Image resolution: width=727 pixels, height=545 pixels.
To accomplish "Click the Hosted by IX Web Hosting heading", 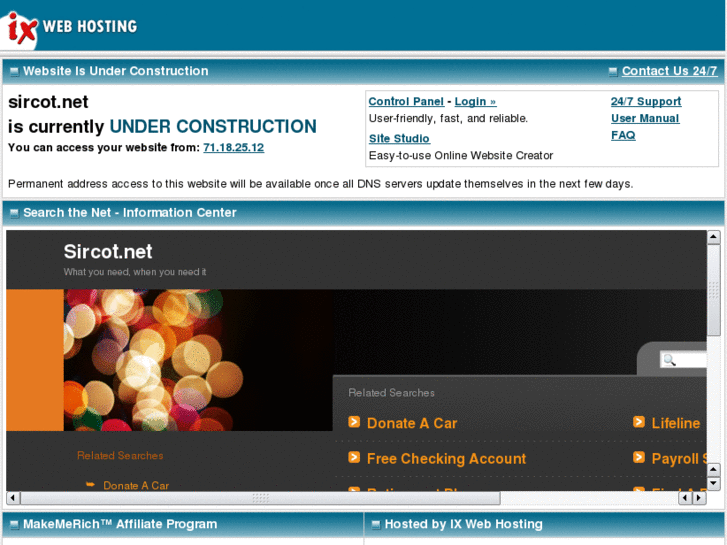I will pos(464,524).
